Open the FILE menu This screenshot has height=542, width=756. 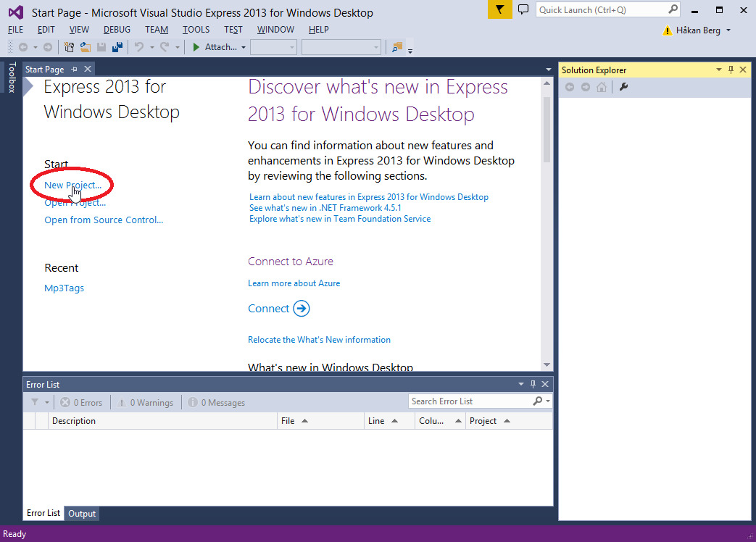tap(15, 30)
